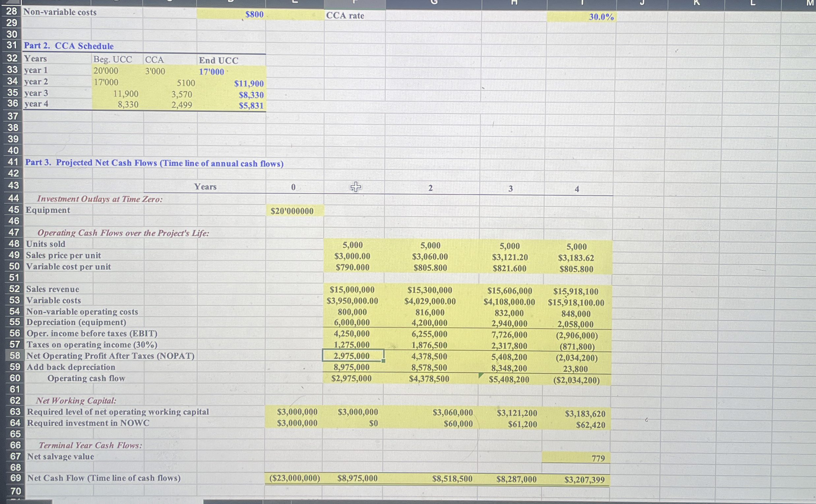
Task: Select the year 3 sales price $3,121.20
Action: [x=510, y=257]
